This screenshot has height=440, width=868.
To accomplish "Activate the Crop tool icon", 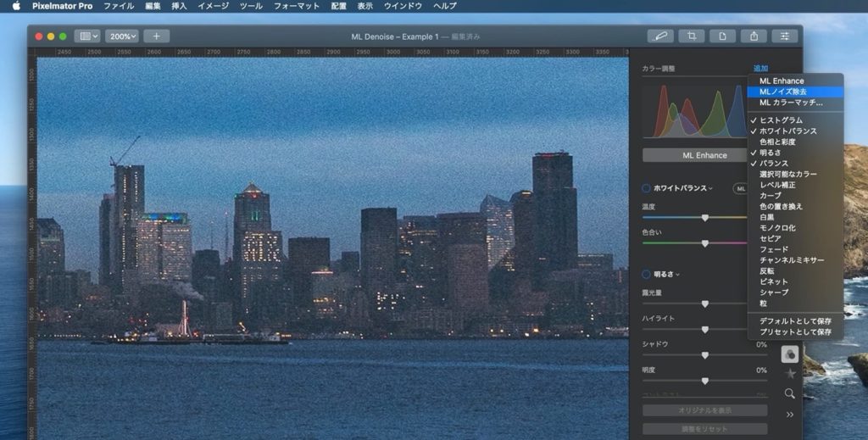I will (692, 36).
